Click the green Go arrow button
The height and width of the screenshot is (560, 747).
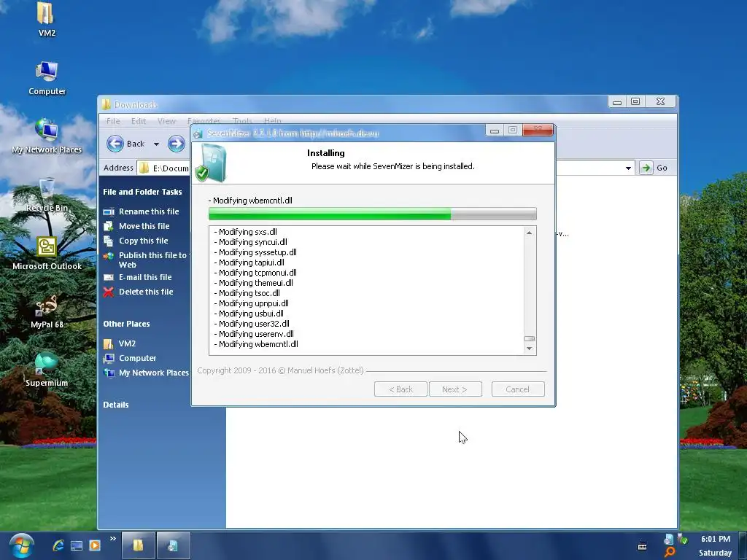[646, 168]
